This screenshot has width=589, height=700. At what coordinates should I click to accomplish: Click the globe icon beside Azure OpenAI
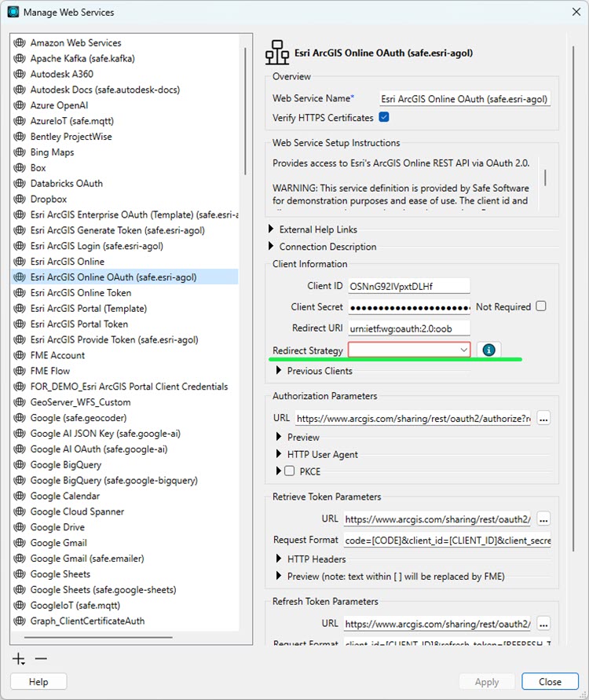pyautogui.click(x=19, y=105)
